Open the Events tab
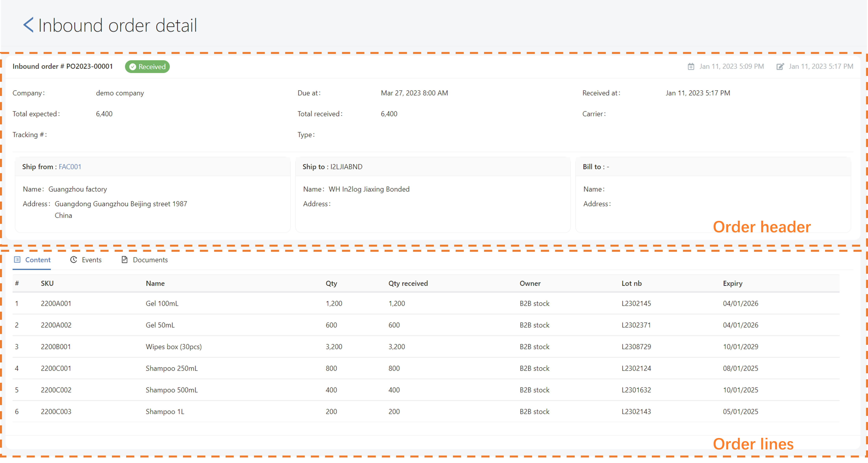This screenshot has height=463, width=868. pos(91,260)
